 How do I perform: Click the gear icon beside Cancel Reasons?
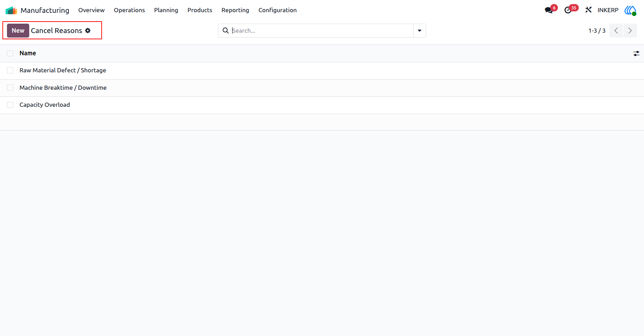(x=88, y=31)
